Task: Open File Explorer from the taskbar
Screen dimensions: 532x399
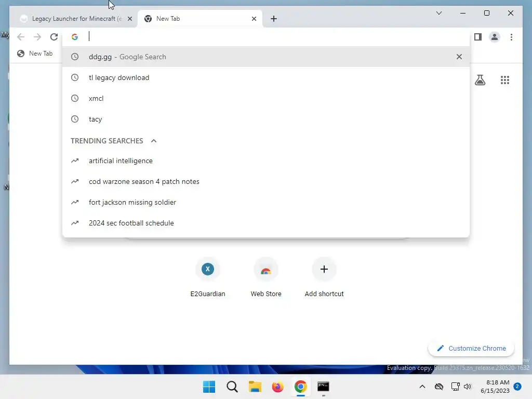Action: [x=255, y=387]
